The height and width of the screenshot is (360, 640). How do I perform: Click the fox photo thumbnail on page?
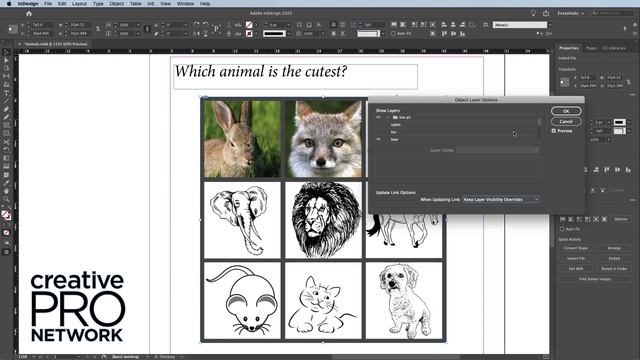[x=323, y=139]
